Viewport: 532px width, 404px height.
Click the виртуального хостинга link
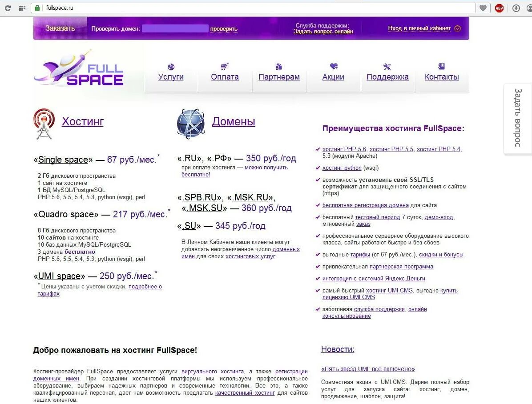(x=212, y=372)
